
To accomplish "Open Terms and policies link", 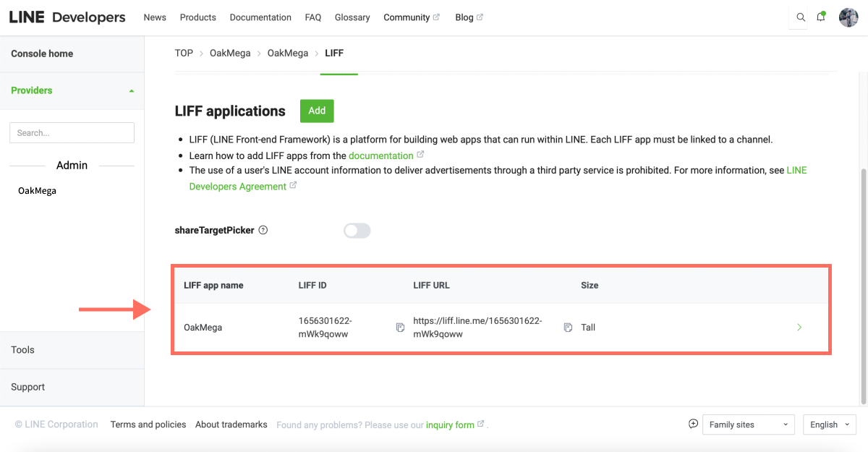I will tap(148, 425).
